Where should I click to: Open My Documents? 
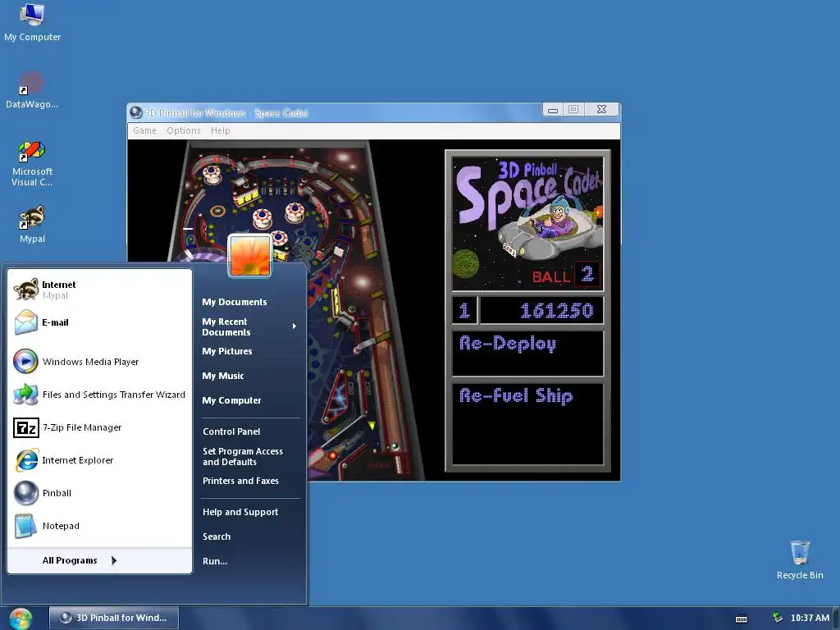[234, 302]
